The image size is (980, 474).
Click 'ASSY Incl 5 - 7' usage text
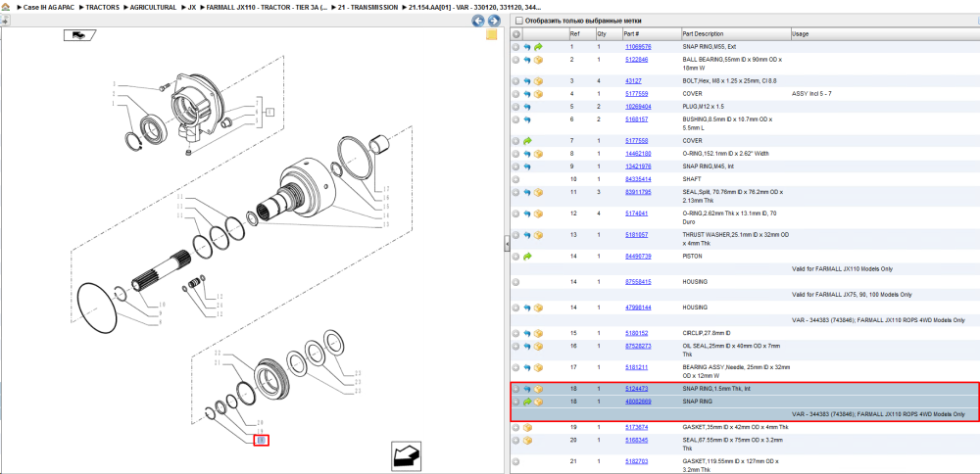tap(811, 94)
